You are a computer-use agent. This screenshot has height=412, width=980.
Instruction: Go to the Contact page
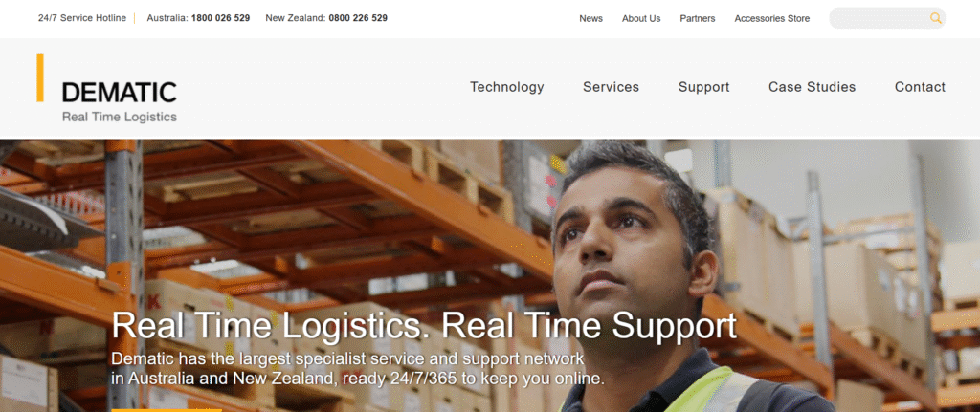(x=920, y=87)
